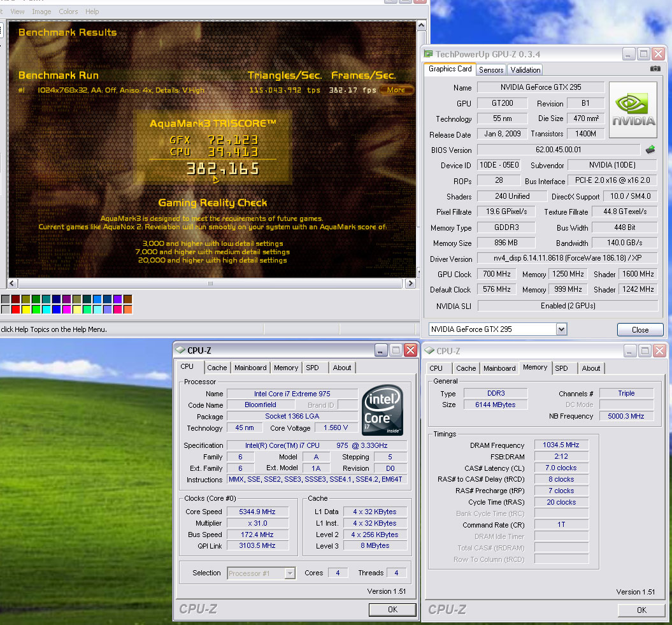672x625 pixels.
Task: Click the DRAM Frequency value '1034.5 MHz'
Action: pos(561,445)
